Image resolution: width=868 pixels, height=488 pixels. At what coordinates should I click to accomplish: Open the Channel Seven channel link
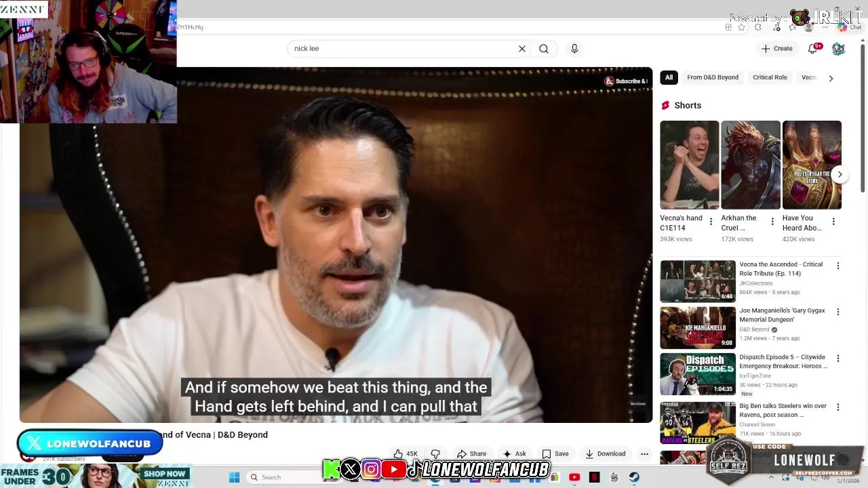tap(757, 425)
